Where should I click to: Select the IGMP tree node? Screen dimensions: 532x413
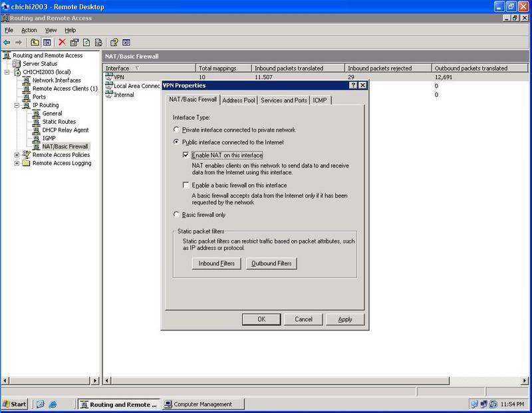(49, 138)
